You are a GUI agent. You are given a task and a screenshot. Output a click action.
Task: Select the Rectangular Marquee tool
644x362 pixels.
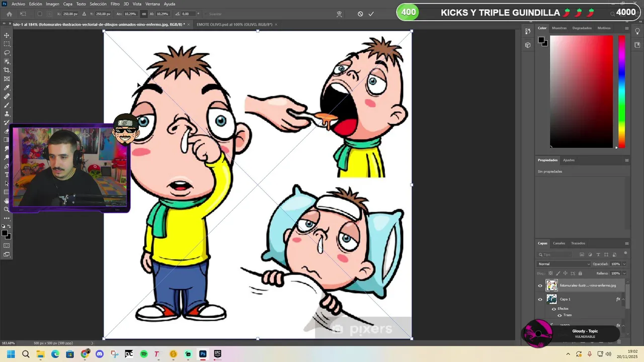click(7, 44)
